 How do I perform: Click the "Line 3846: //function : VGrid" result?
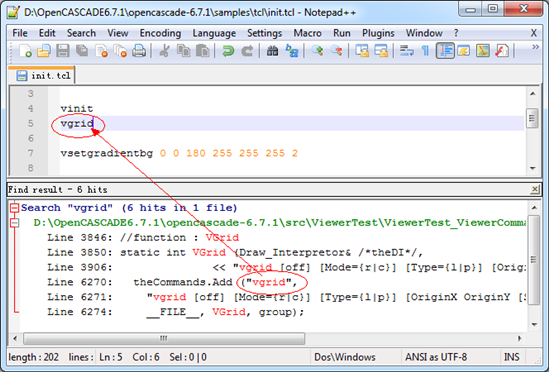click(x=143, y=237)
